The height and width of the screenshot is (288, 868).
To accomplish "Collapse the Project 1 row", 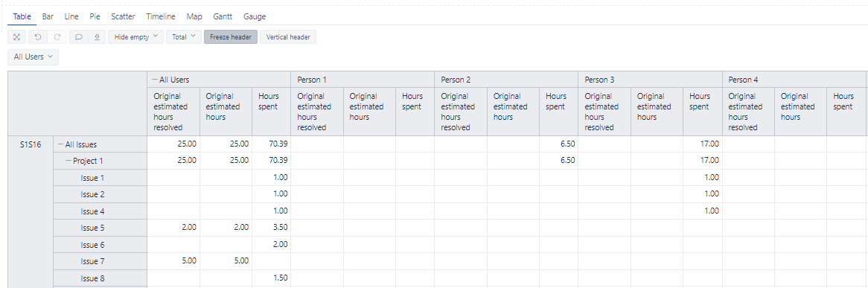I will pos(68,161).
